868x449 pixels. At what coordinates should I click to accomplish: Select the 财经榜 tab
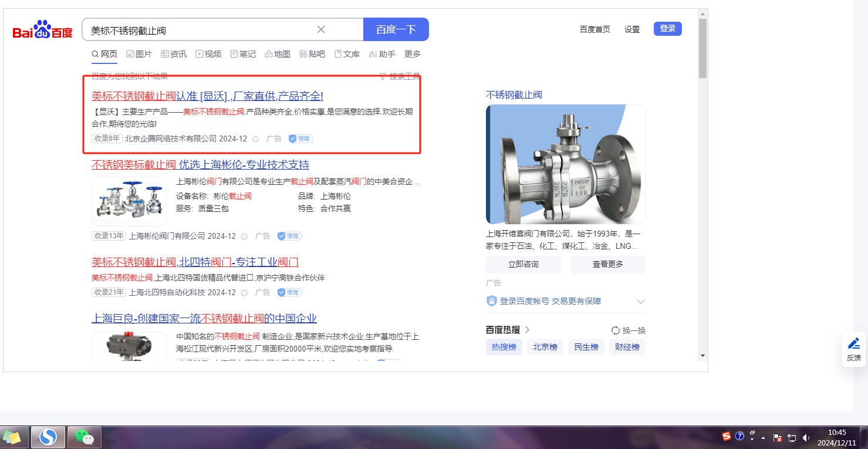coord(627,347)
